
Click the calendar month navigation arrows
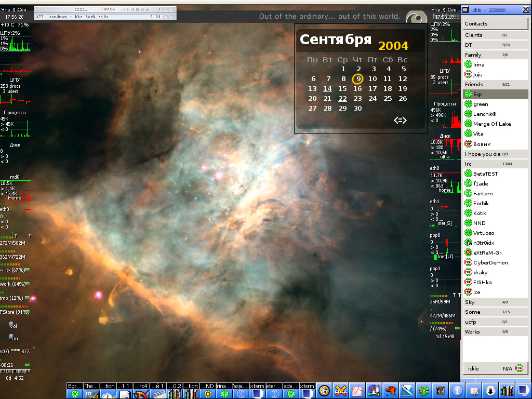pos(400,121)
